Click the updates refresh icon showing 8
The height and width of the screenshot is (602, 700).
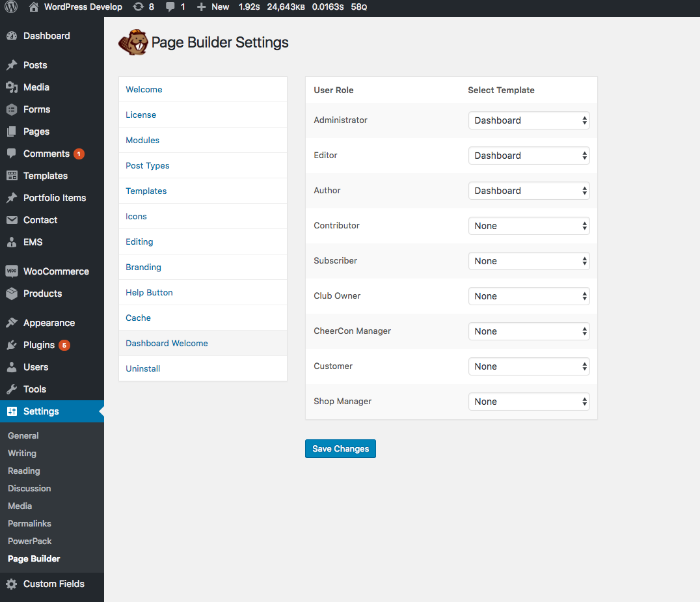pos(139,7)
